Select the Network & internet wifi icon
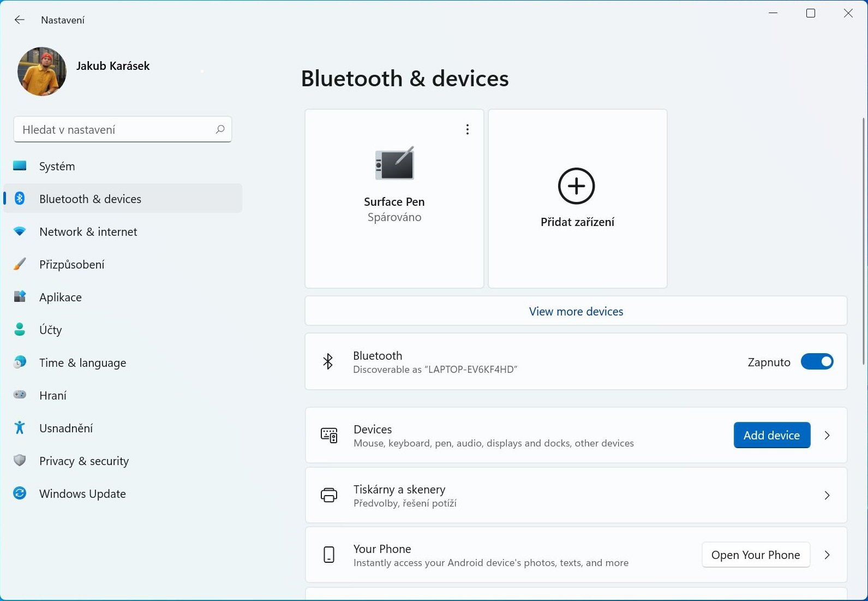This screenshot has height=601, width=868. tap(20, 231)
